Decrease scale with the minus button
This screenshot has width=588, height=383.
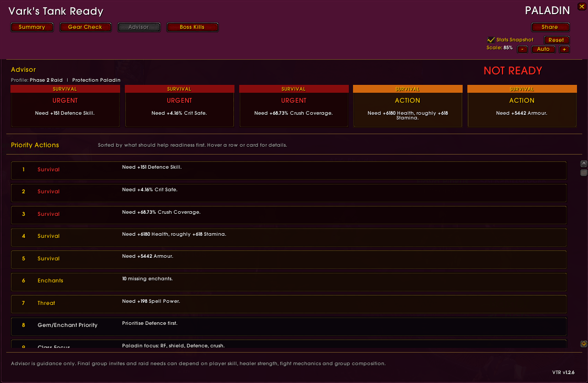tap(522, 49)
